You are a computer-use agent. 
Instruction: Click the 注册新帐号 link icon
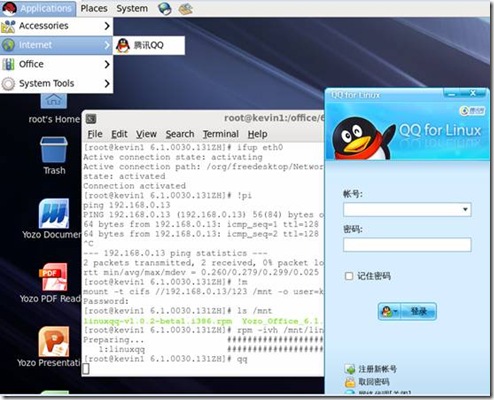tap(350, 369)
